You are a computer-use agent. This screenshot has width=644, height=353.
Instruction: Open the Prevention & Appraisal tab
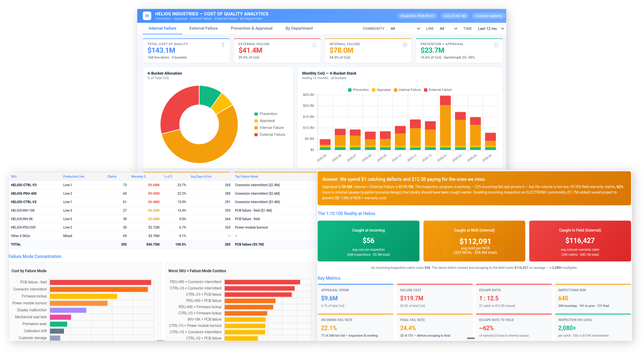(252, 28)
